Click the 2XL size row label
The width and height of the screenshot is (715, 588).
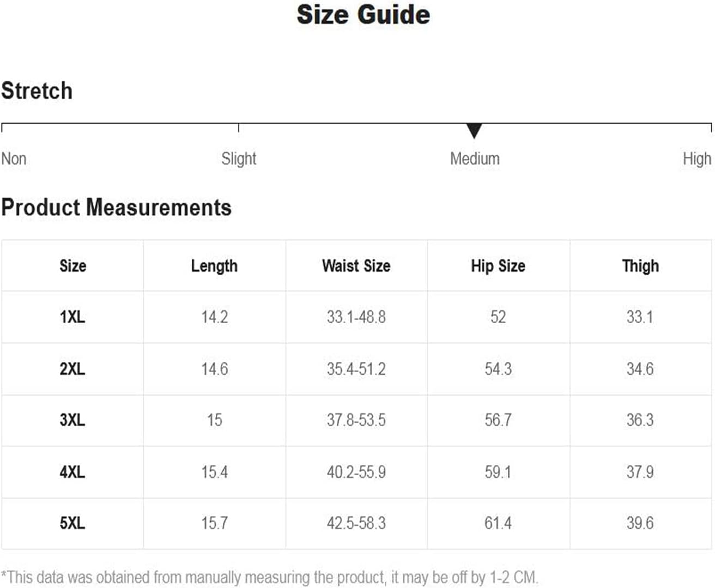pyautogui.click(x=72, y=369)
